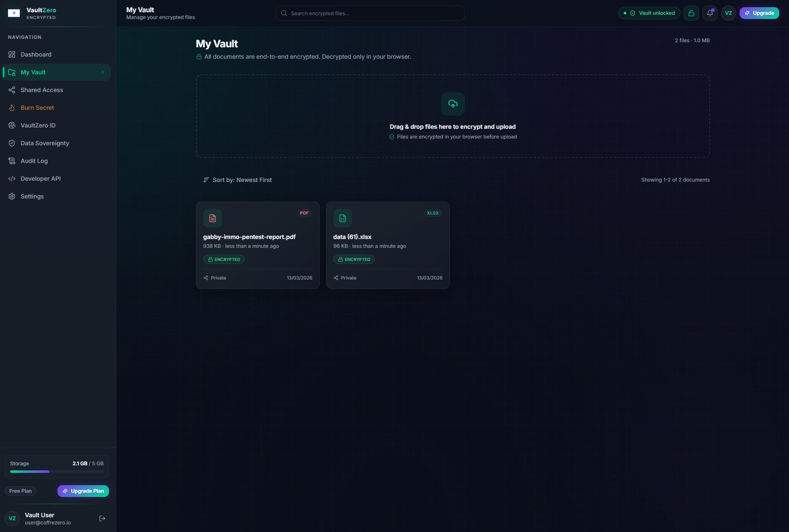
Task: Click the logout icon beside Vault User
Action: coord(102,518)
